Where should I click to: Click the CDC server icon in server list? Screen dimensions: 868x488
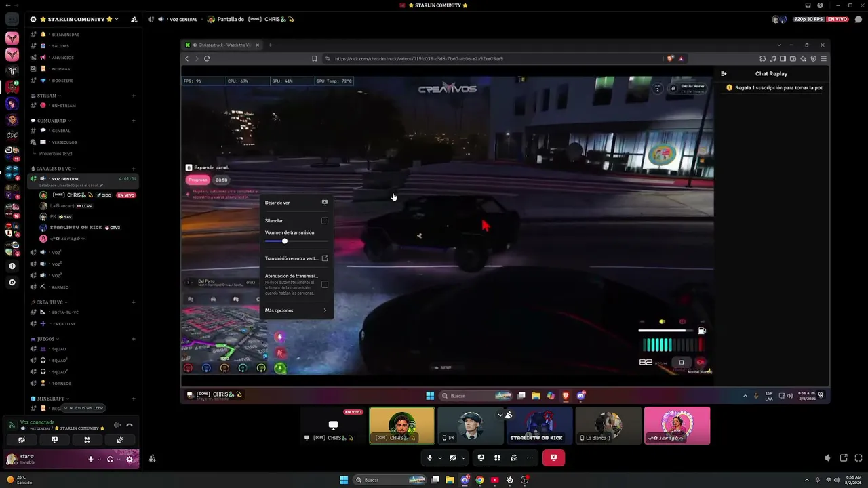pyautogui.click(x=12, y=134)
